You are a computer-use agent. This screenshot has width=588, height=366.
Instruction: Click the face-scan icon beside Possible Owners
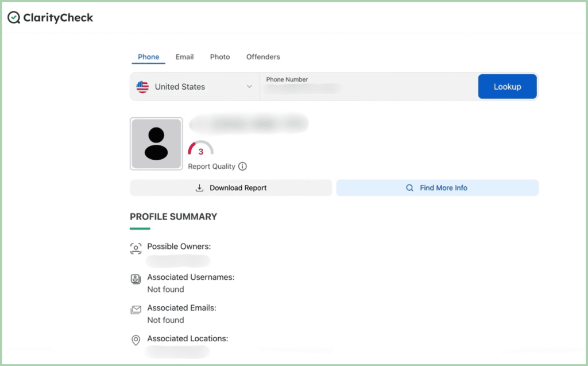(x=136, y=247)
